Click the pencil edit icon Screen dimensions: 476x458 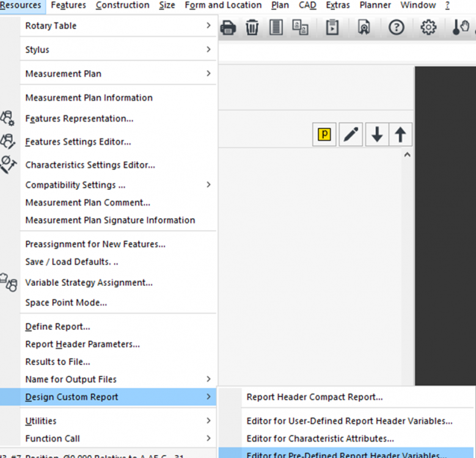pos(351,135)
